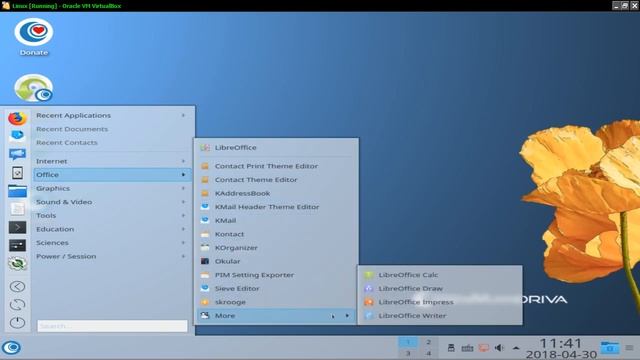Click the menu Search field
Image resolution: width=640 pixels, height=360 pixels.
tap(112, 326)
